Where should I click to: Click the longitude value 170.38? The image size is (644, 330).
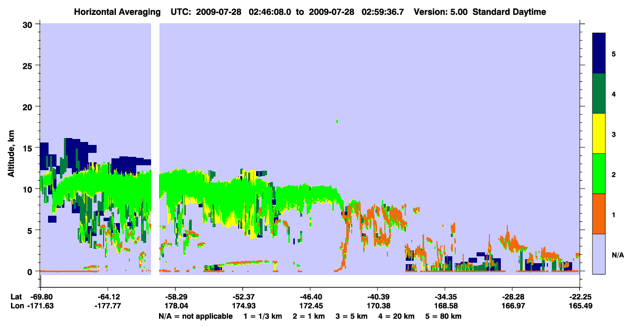click(377, 306)
